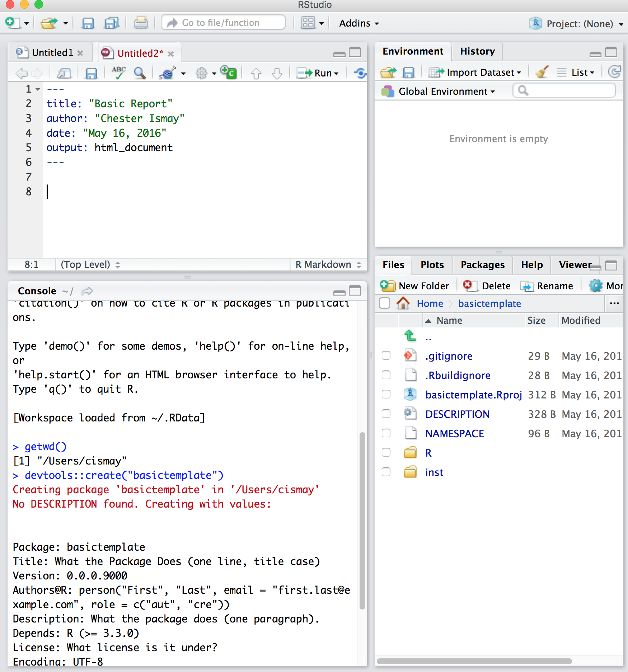Click the spell check ABC icon
The image size is (628, 672).
pyautogui.click(x=118, y=73)
